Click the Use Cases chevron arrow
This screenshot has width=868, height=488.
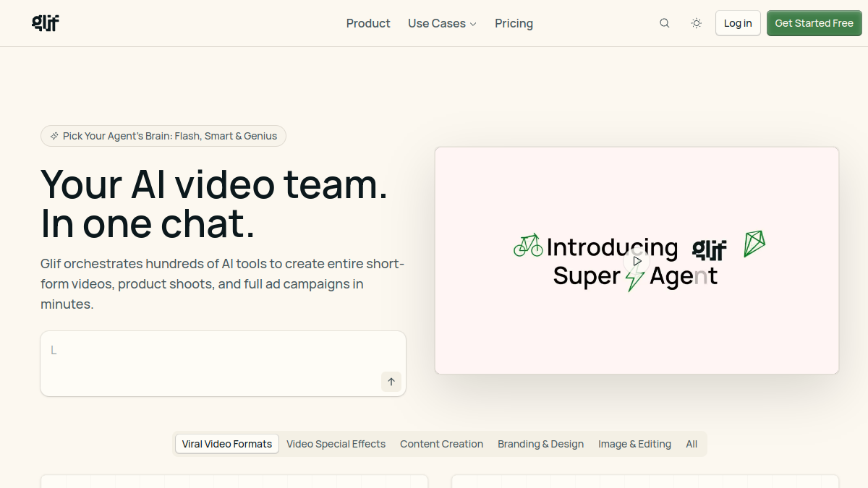[x=473, y=24]
